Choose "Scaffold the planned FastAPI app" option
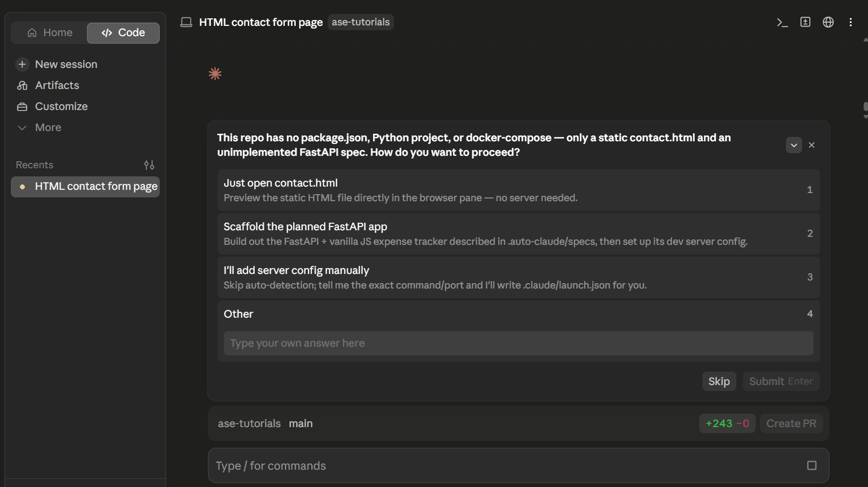868x487 pixels. point(518,234)
